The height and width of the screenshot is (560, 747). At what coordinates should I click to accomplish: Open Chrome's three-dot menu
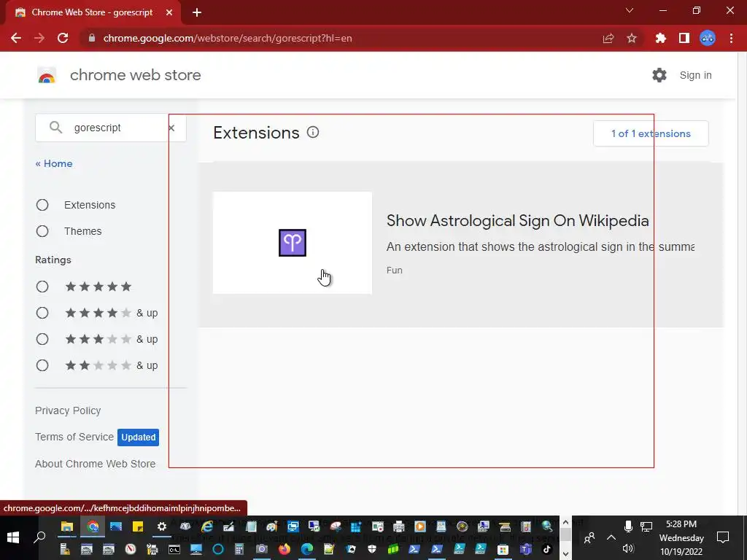point(731,38)
